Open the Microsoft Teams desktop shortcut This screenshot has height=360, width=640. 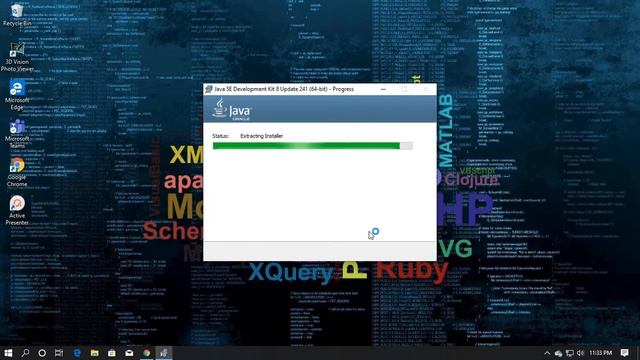[x=17, y=134]
